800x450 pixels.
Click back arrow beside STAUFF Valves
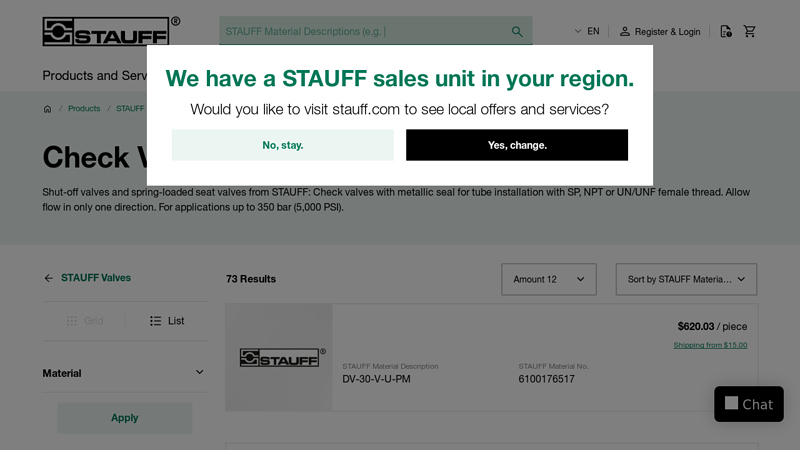click(x=48, y=278)
